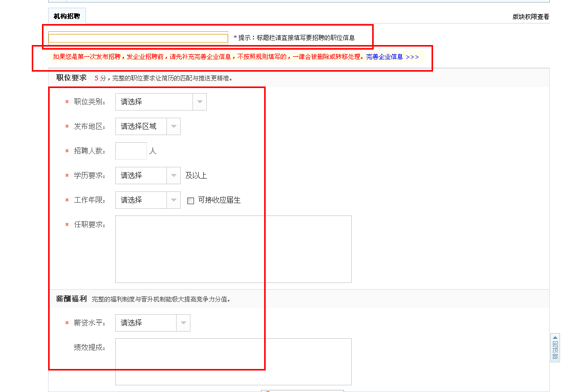Click the red notice starting 如果您是第一次发布招聘

(x=208, y=57)
